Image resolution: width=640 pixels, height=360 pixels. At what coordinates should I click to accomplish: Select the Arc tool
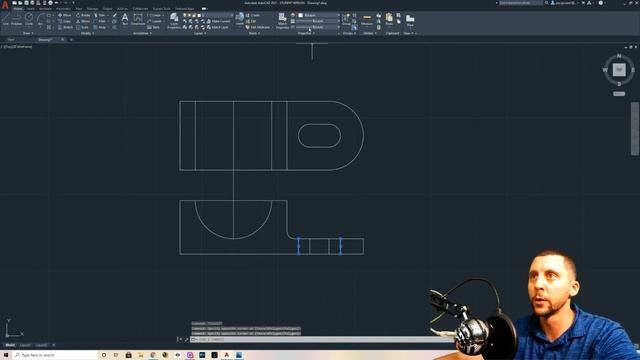point(40,19)
